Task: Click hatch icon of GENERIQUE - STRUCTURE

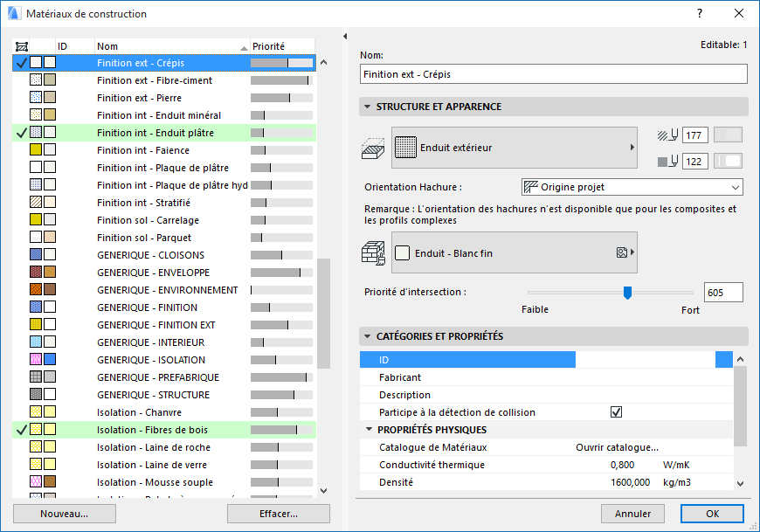Action: click(x=36, y=394)
